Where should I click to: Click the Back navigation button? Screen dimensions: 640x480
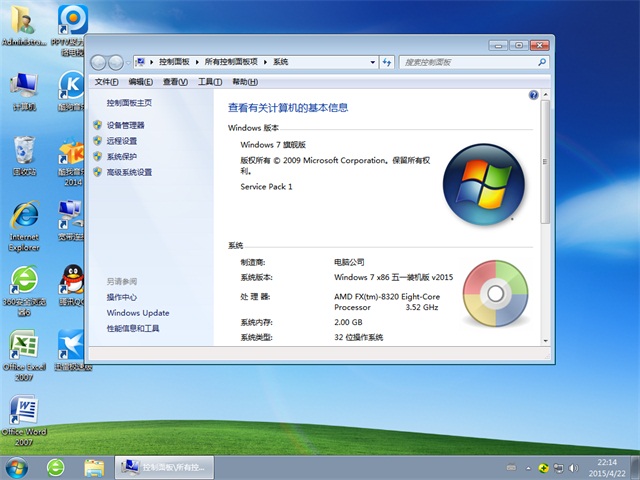(98, 62)
